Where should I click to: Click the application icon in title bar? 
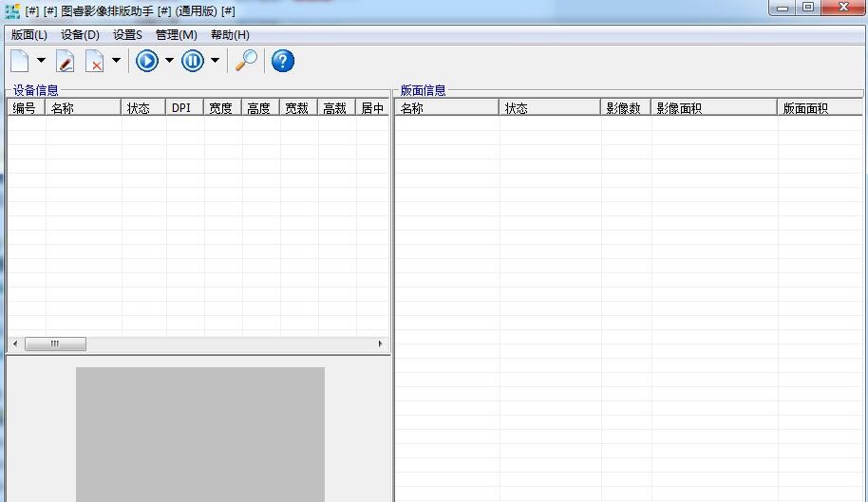coord(12,10)
